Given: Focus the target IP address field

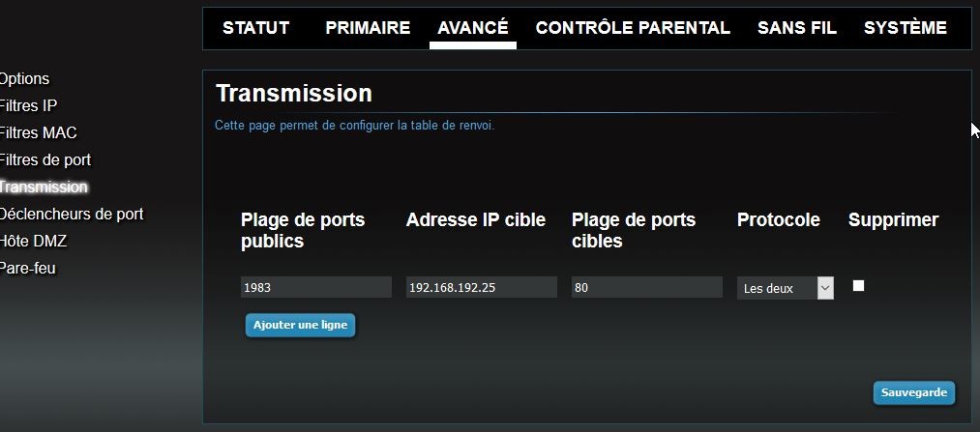Looking at the screenshot, I should (481, 287).
